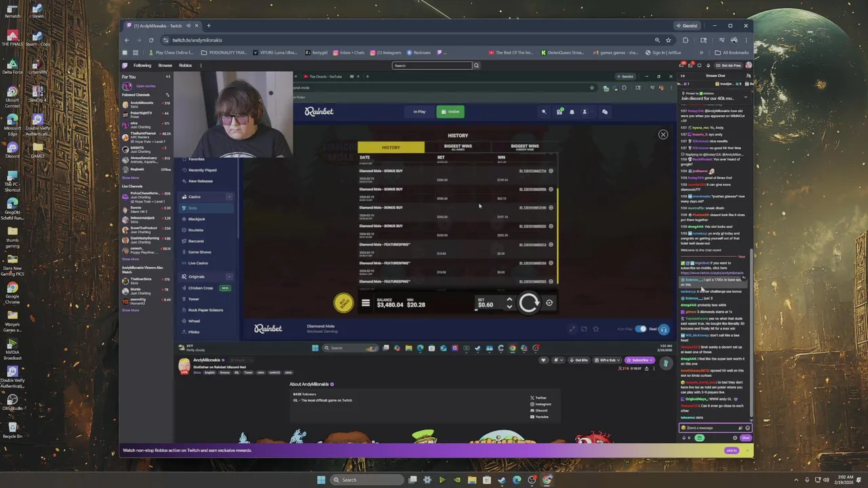Select the HISTORY tab in game history
Viewport: 868px width, 488px height.
tap(391, 147)
